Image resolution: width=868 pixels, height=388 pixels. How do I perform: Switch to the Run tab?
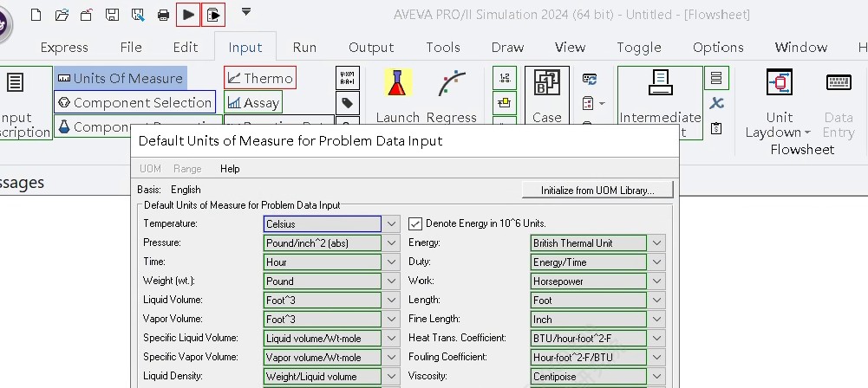(x=304, y=48)
